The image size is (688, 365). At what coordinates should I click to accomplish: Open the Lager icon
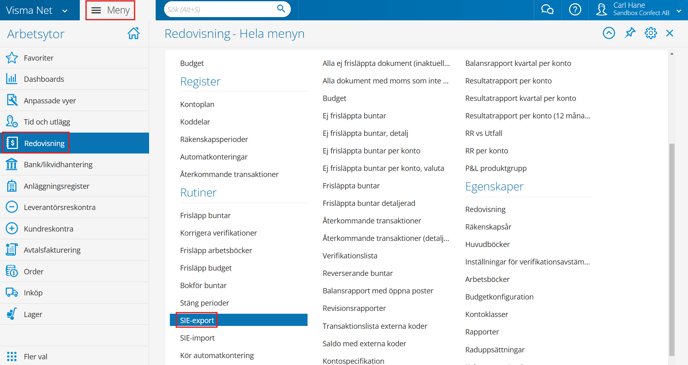click(12, 314)
